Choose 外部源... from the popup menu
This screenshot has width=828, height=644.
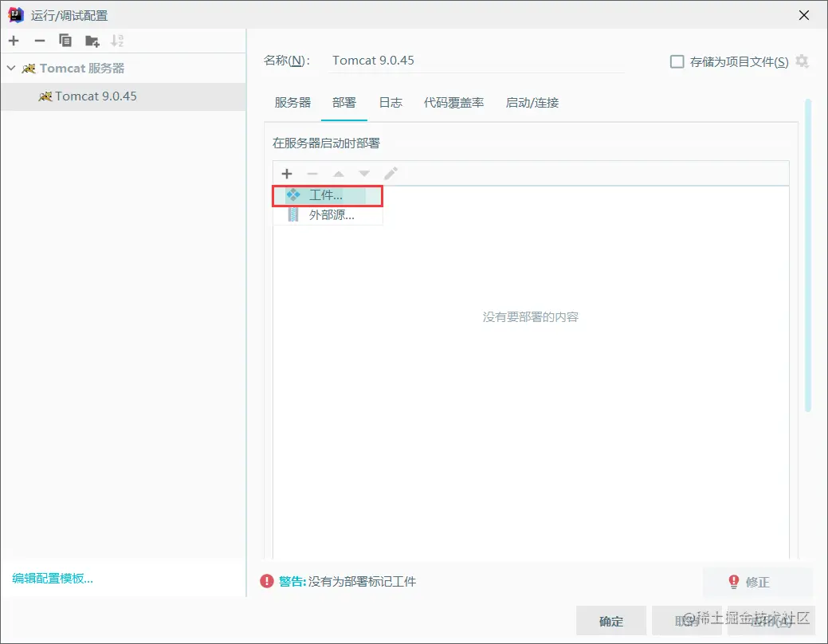(328, 215)
